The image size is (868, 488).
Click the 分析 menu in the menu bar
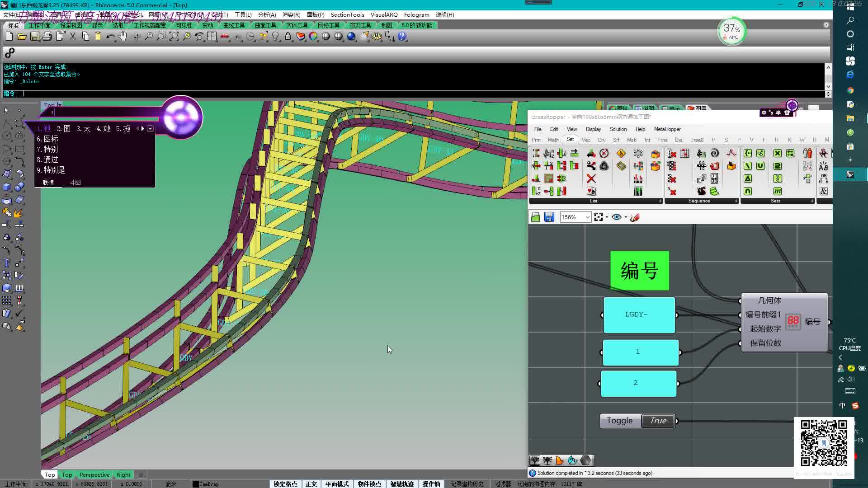[266, 14]
